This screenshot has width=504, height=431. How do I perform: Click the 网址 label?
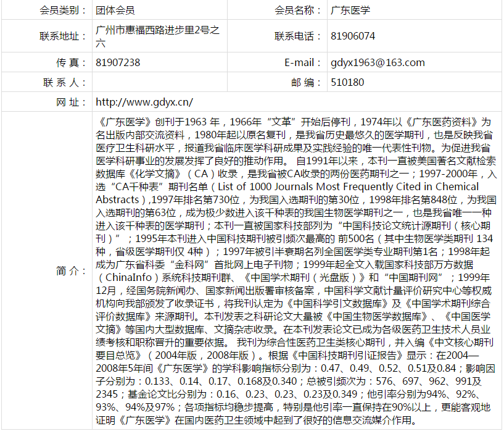tap(71, 103)
